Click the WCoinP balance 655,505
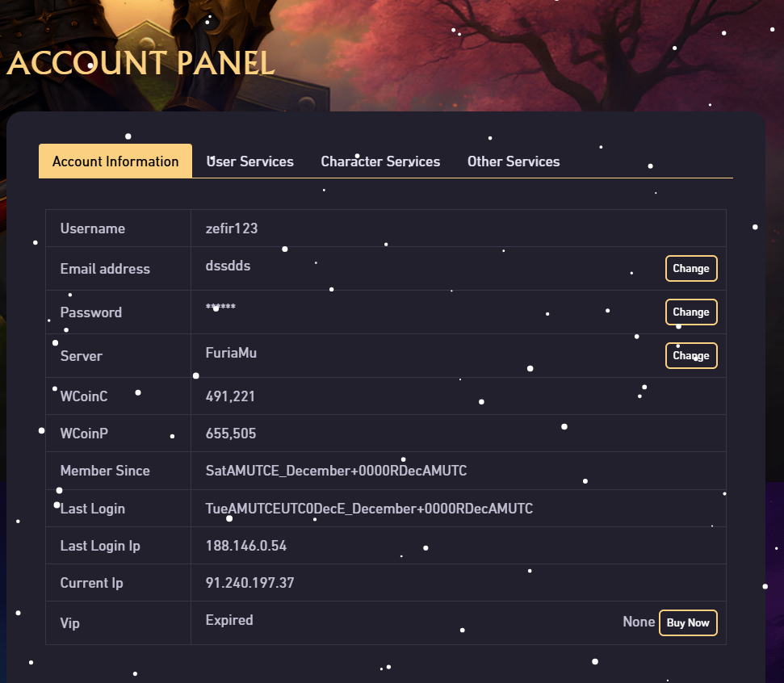Viewport: 784px width, 683px height. [231, 434]
